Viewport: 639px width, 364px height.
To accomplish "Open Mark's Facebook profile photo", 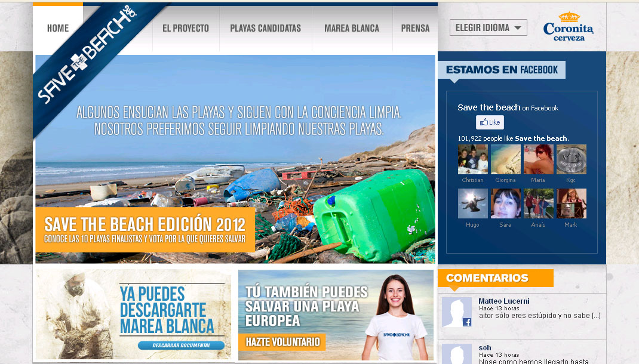I will 572,203.
